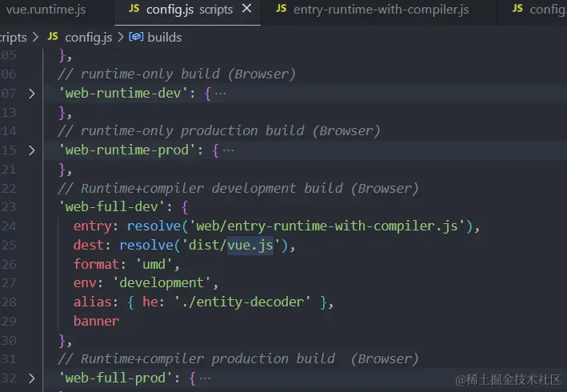Click the scripts folder in breadcrumb
This screenshot has width=567, height=392.
pyautogui.click(x=13, y=38)
